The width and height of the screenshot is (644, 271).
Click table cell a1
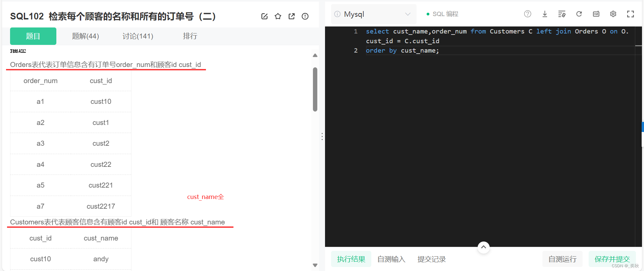pyautogui.click(x=41, y=101)
